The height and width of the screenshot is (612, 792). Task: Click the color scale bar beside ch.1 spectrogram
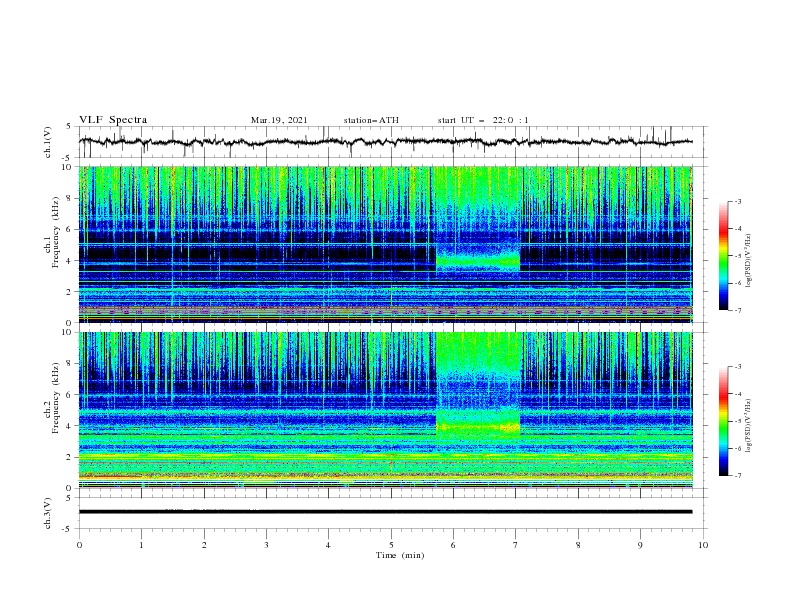(723, 255)
